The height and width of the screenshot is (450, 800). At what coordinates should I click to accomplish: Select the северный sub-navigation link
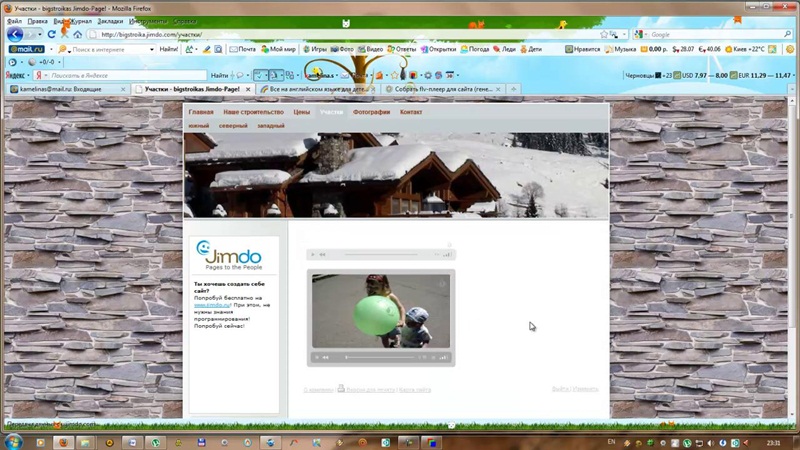(x=233, y=126)
